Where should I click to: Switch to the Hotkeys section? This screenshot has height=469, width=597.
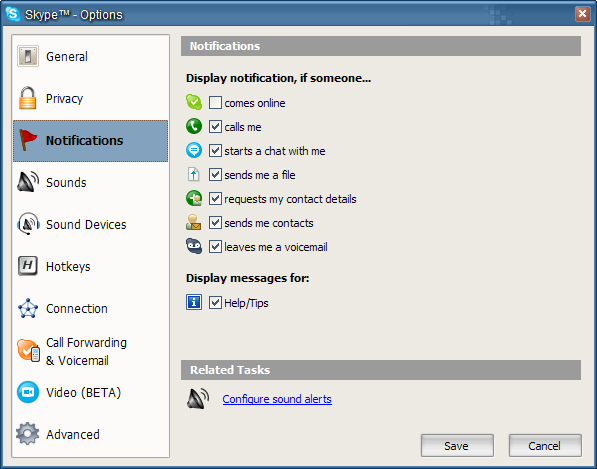pyautogui.click(x=90, y=266)
